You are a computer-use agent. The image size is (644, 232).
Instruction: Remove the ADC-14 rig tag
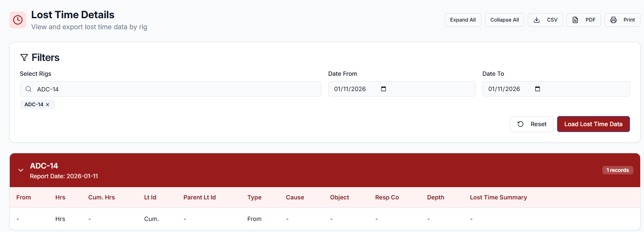click(48, 105)
